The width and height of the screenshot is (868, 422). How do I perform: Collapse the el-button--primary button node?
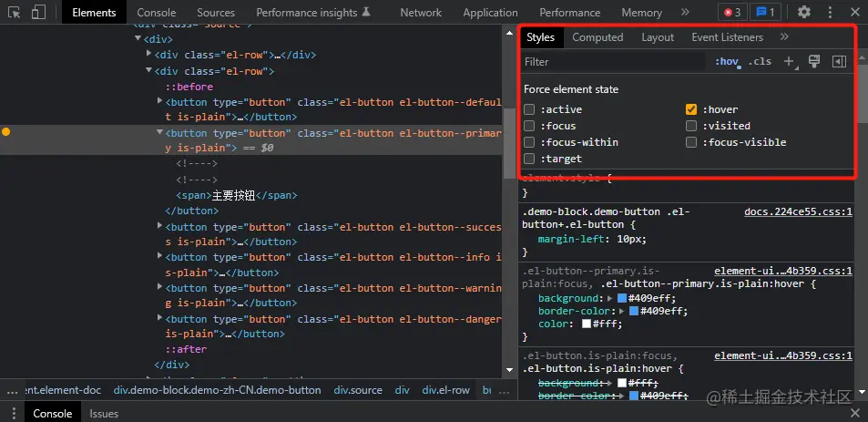(160, 132)
